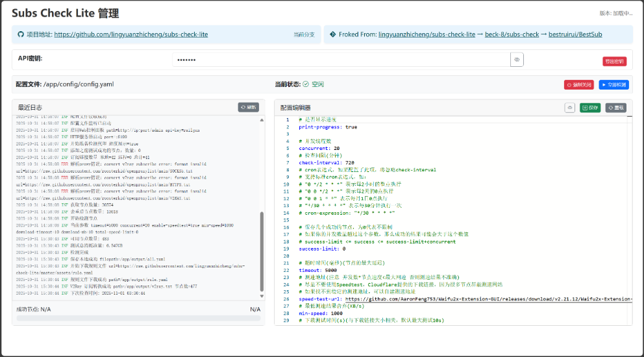Screen dimensions: 644x357
Task: Open the project GitHub subs-check-lite link
Action: click(x=131, y=34)
